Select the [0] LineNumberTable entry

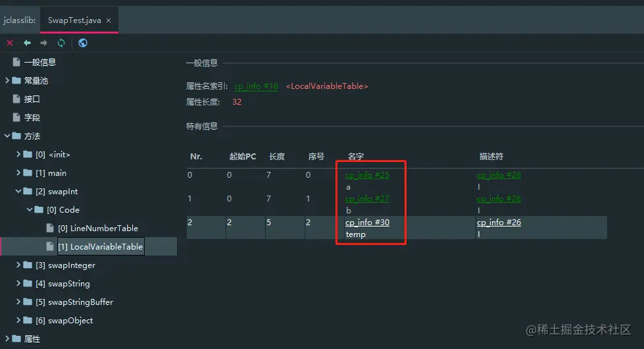(x=98, y=228)
